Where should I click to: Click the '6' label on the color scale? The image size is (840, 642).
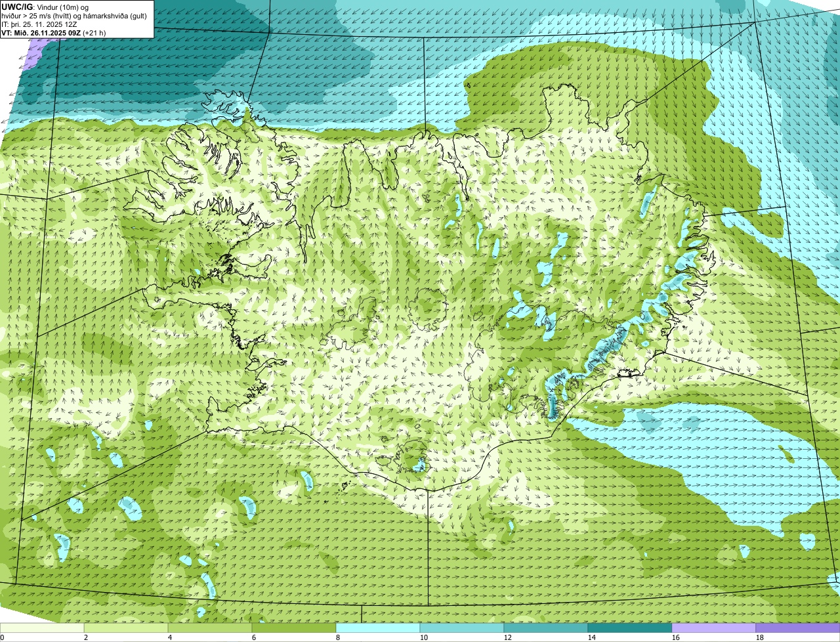pyautogui.click(x=254, y=637)
